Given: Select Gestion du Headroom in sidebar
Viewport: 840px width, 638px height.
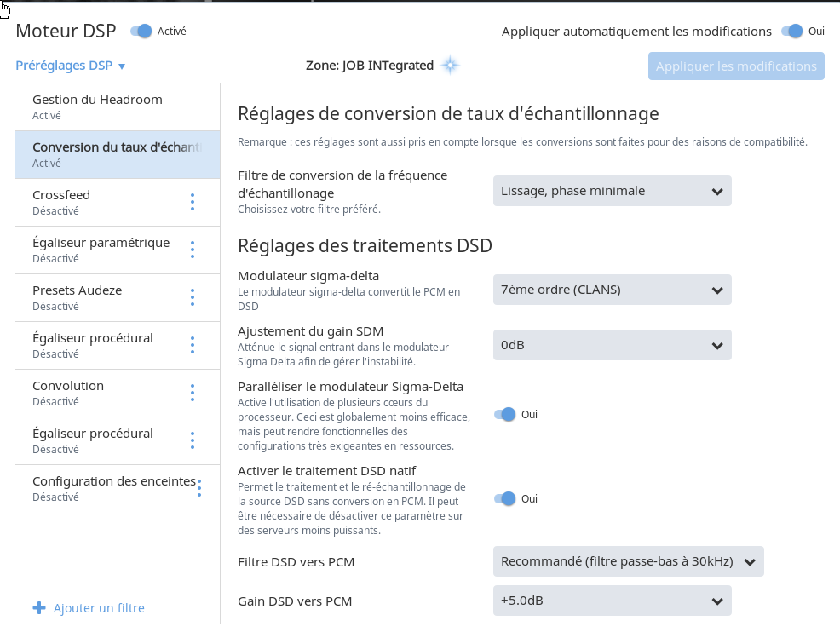Looking at the screenshot, I should pyautogui.click(x=97, y=106).
